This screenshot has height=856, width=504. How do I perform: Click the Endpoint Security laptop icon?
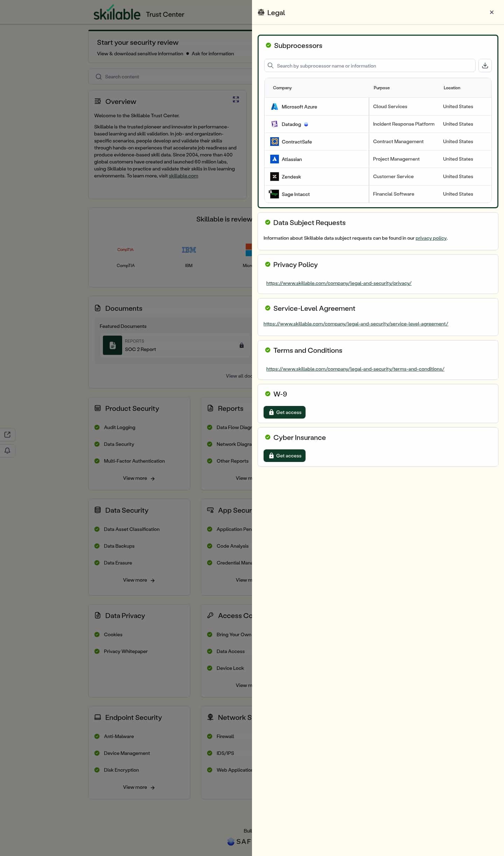tap(98, 717)
